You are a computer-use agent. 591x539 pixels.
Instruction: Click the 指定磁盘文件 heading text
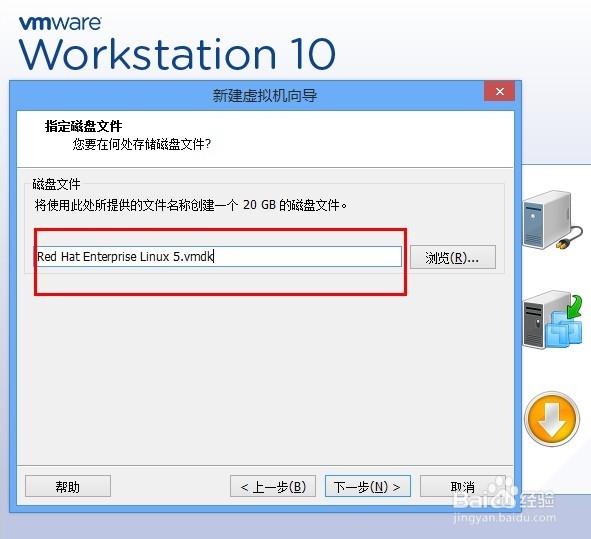83,126
